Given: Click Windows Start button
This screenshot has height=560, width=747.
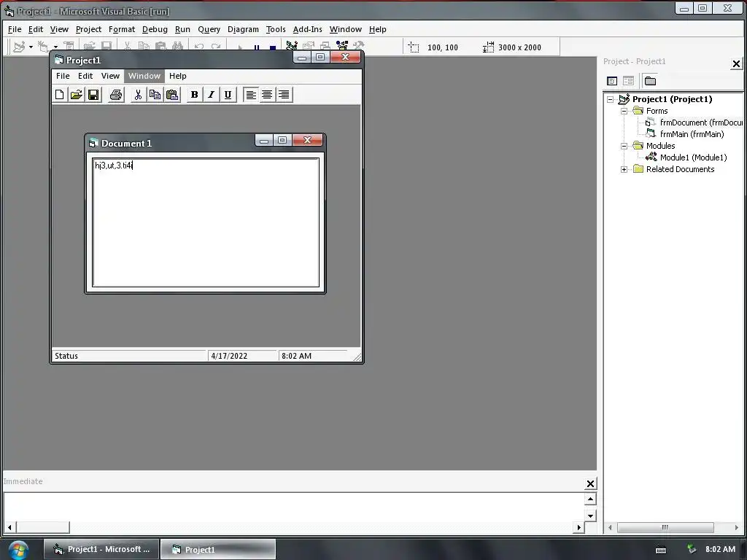Looking at the screenshot, I should 18,550.
